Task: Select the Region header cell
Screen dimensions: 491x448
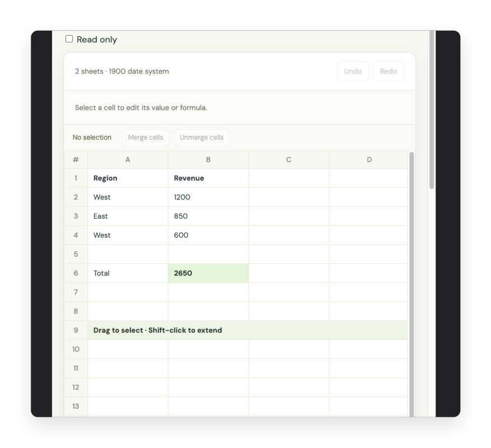Action: pos(128,178)
